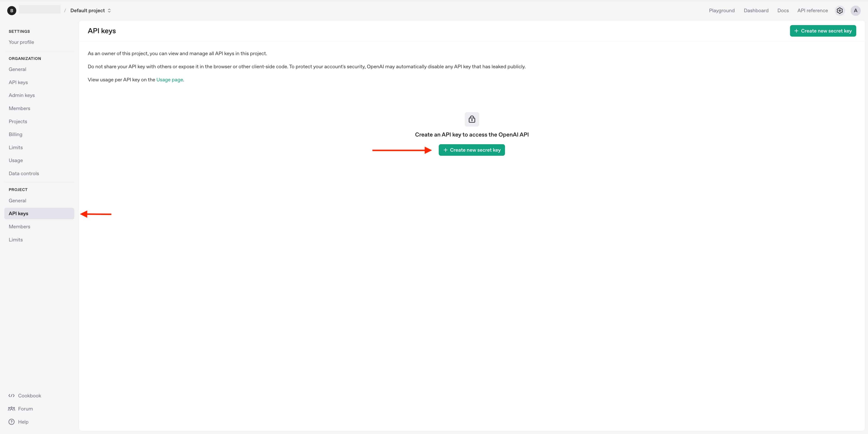Open API reference from top navigation
Screen dimensions: 868x434
click(x=812, y=10)
